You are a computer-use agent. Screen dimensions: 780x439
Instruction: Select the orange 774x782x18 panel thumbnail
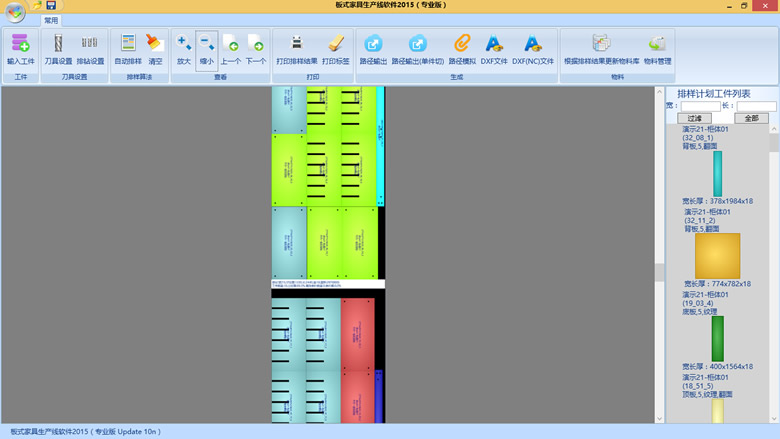point(717,256)
